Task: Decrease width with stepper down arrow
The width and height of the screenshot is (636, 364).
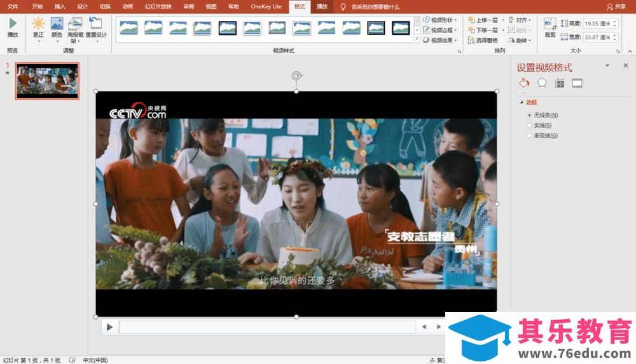Action: tap(615, 39)
